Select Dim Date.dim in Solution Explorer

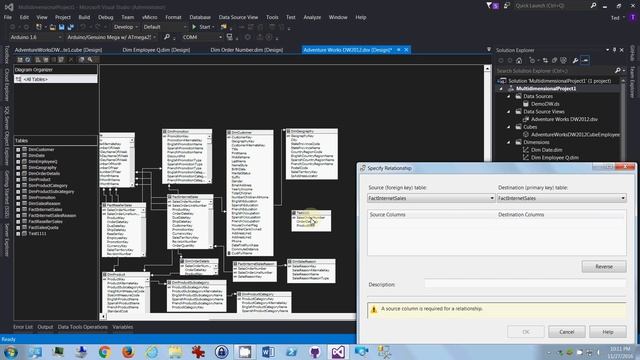coord(546,150)
